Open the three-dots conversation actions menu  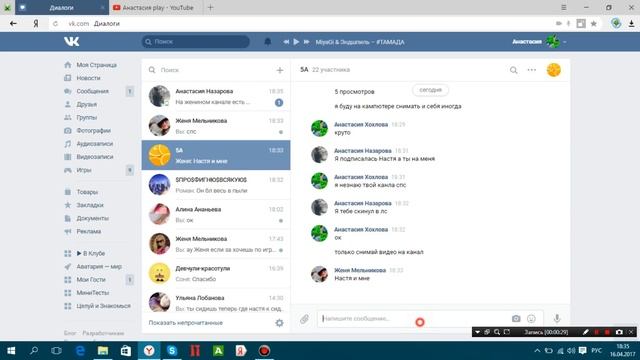[x=531, y=70]
